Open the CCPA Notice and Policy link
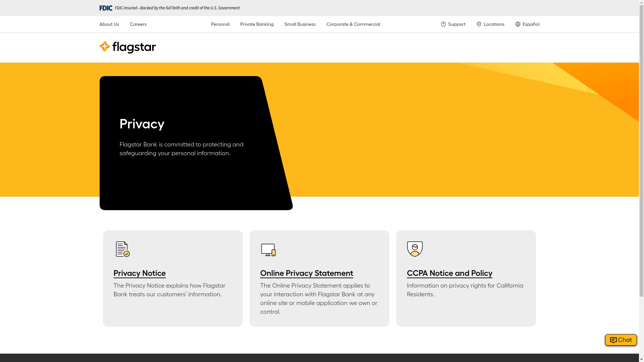Viewport: 644px width, 362px height. 449,273
